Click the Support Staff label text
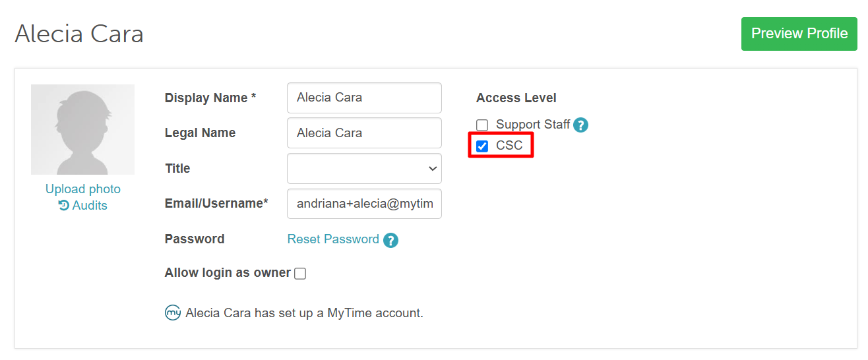This screenshot has height=360, width=868. pos(533,124)
